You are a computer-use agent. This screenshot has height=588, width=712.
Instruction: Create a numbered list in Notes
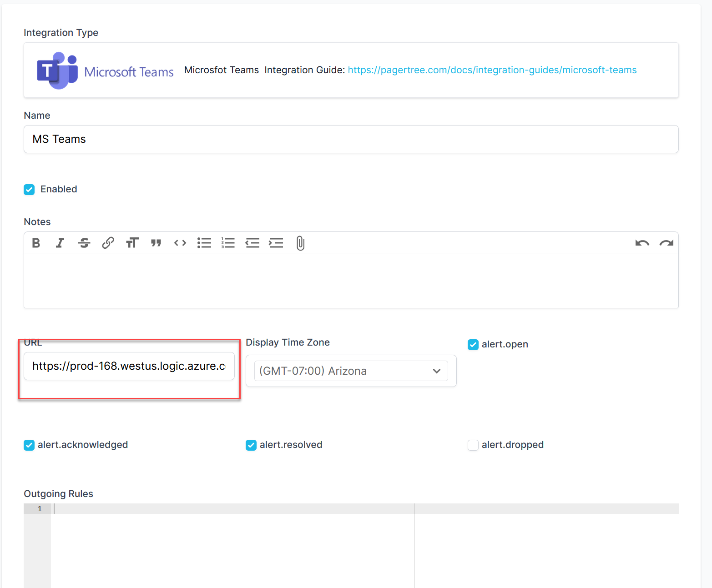tap(228, 243)
